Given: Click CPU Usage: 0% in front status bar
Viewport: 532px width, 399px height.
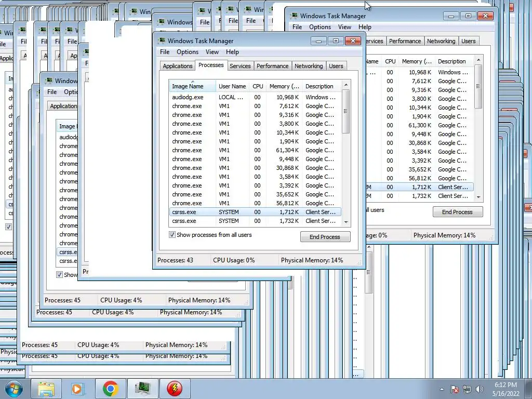Looking at the screenshot, I should coord(234,260).
